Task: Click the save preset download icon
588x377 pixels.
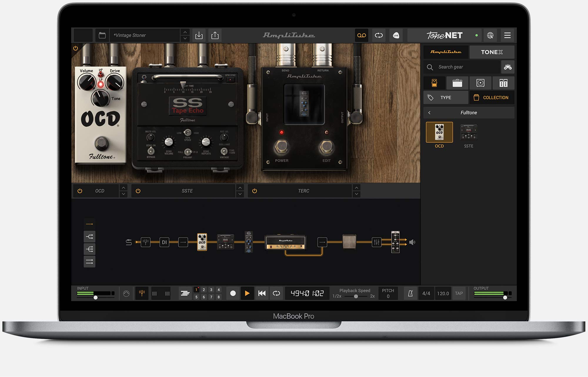Action: coord(199,35)
